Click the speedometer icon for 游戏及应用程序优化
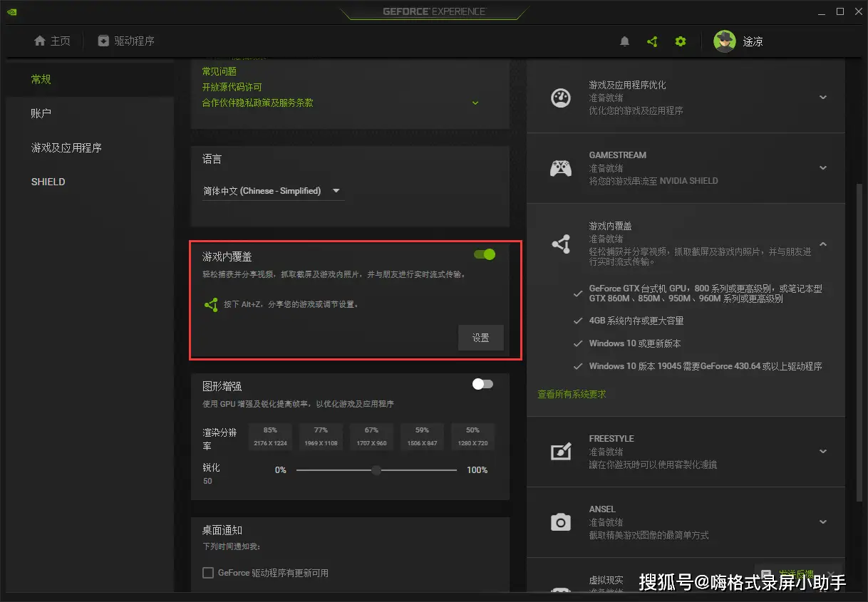 point(561,98)
